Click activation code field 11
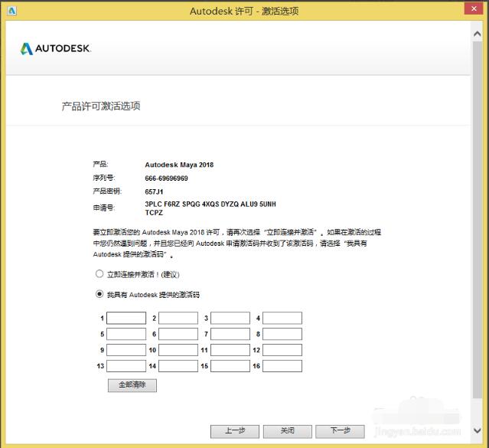This screenshot has height=448, width=489. point(230,350)
